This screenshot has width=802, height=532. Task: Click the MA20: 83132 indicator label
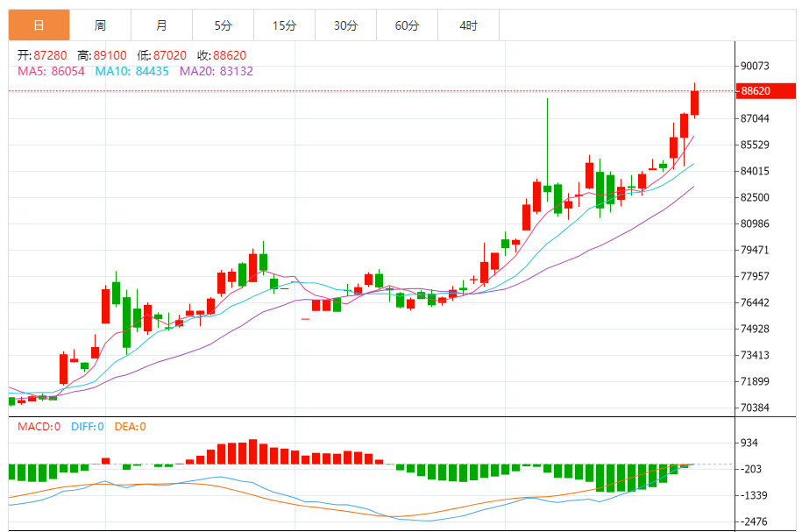(216, 71)
